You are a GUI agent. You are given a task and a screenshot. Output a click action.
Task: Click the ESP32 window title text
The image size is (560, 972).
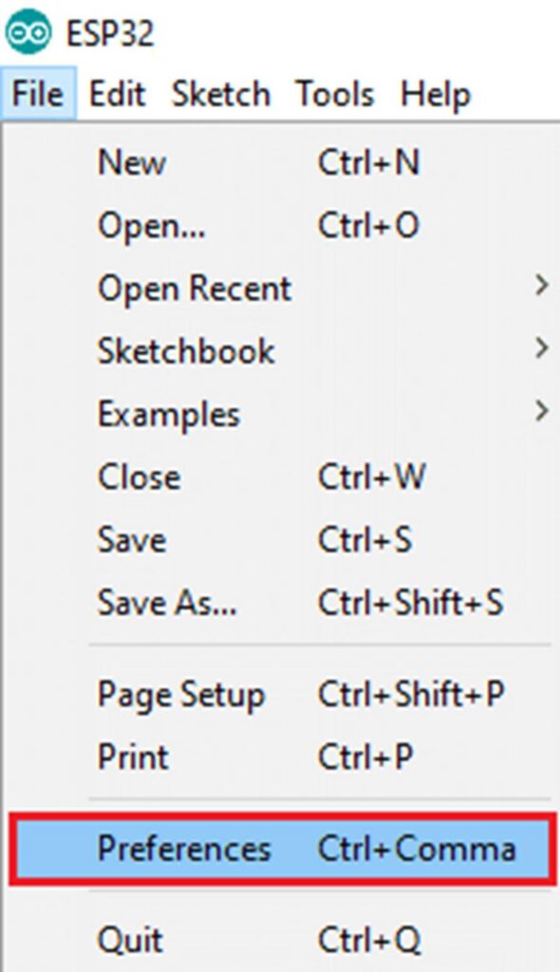pyautogui.click(x=110, y=33)
